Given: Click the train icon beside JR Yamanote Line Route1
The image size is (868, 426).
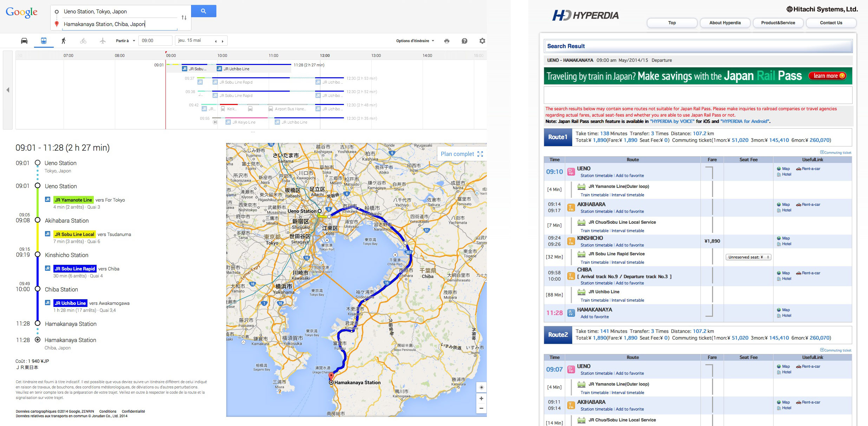Looking at the screenshot, I should pyautogui.click(x=582, y=186).
